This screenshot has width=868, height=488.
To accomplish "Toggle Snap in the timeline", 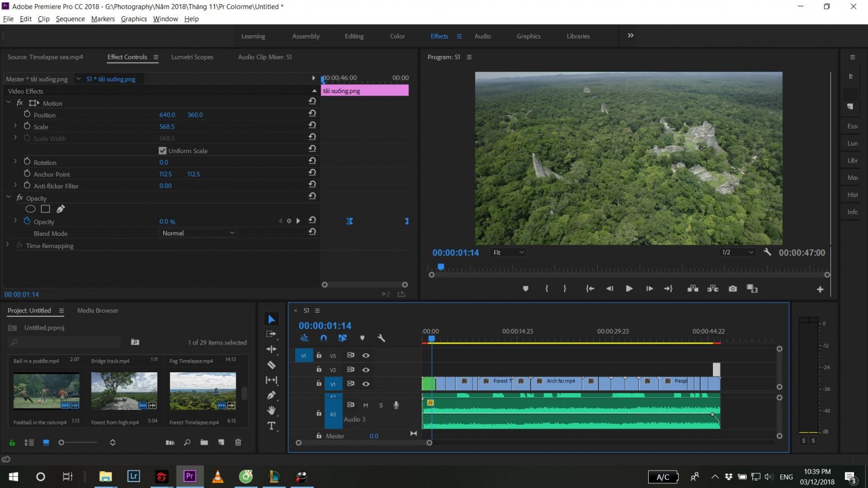I will pos(323,338).
